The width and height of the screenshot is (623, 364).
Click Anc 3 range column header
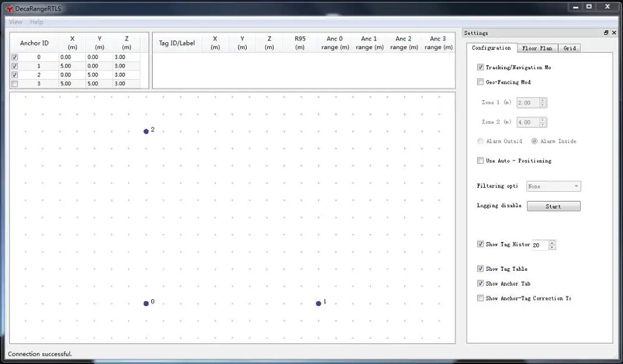coord(438,43)
